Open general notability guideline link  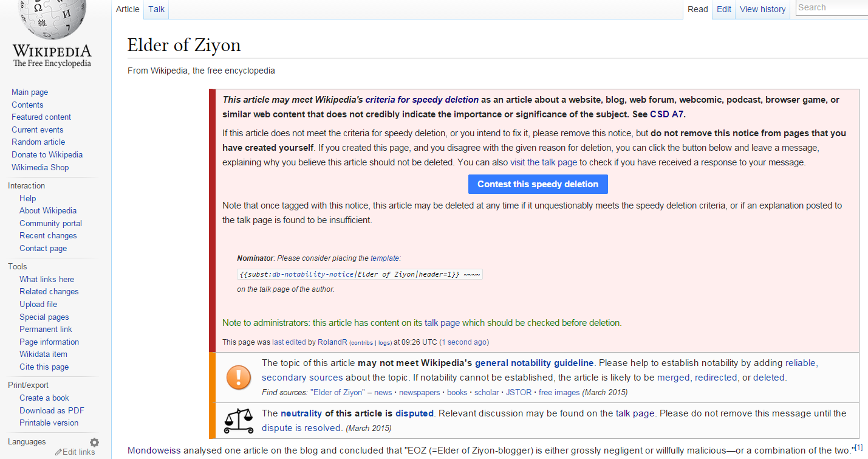pos(535,363)
